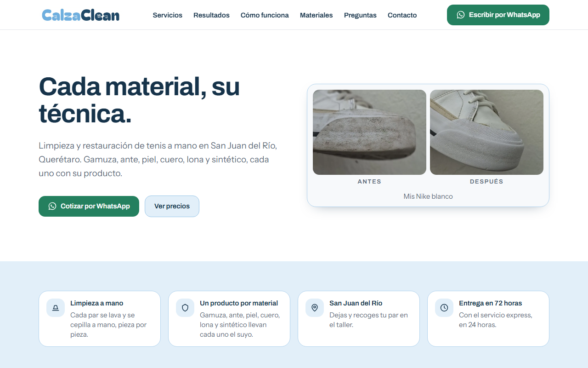
Task: Open the Cómo funciona nav link
Action: [265, 15]
